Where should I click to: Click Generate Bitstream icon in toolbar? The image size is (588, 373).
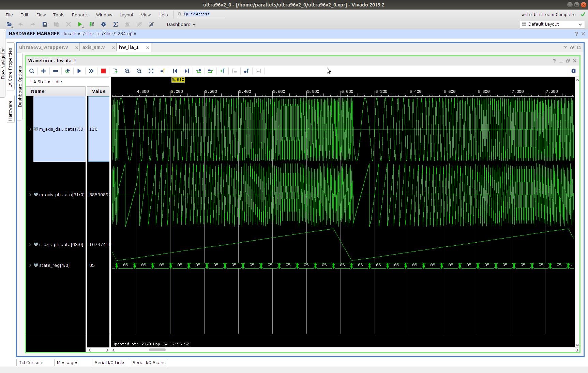click(92, 24)
